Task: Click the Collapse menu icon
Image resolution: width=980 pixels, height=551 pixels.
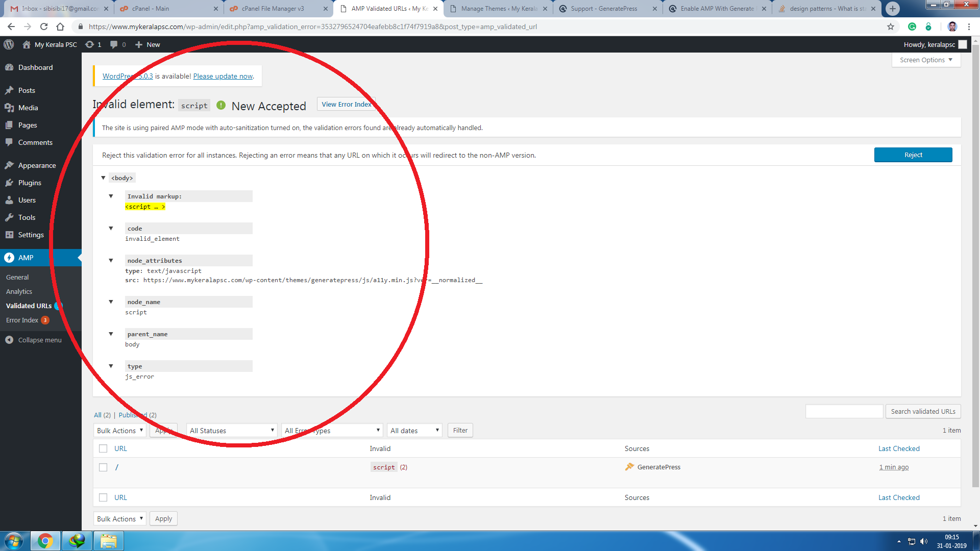Action: tap(9, 340)
